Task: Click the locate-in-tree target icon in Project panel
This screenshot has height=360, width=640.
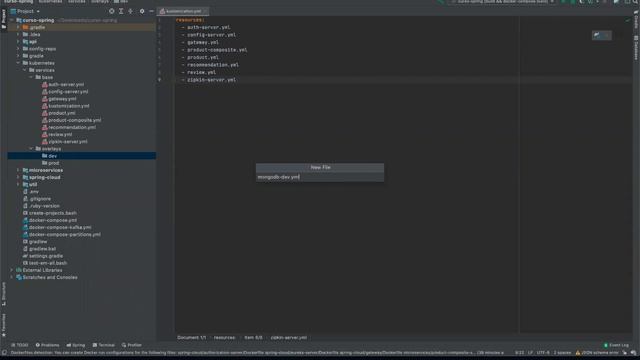Action: pos(111,11)
